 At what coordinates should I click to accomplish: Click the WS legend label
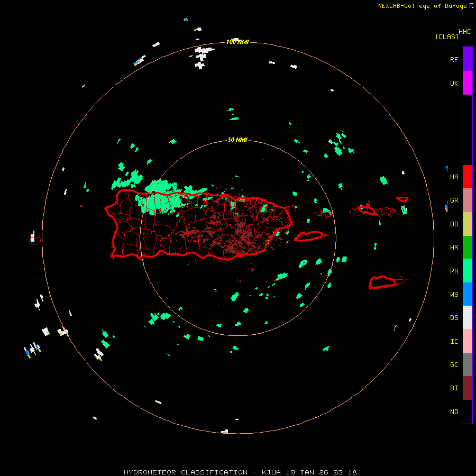[454, 295]
